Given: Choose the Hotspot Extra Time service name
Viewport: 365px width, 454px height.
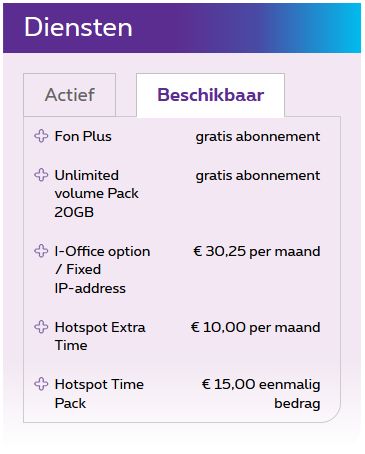Looking at the screenshot, I should (100, 336).
